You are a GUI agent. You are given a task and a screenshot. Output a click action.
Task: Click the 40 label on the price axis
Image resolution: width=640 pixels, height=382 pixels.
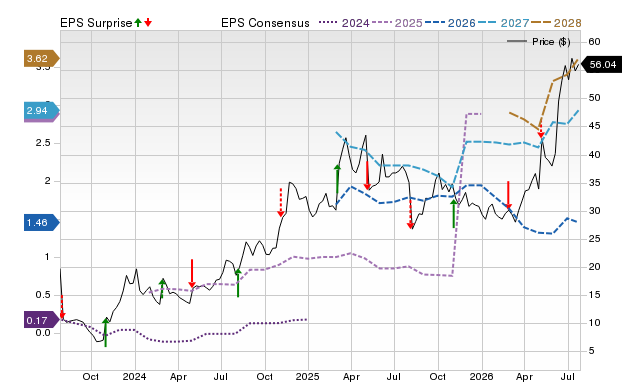pos(594,155)
